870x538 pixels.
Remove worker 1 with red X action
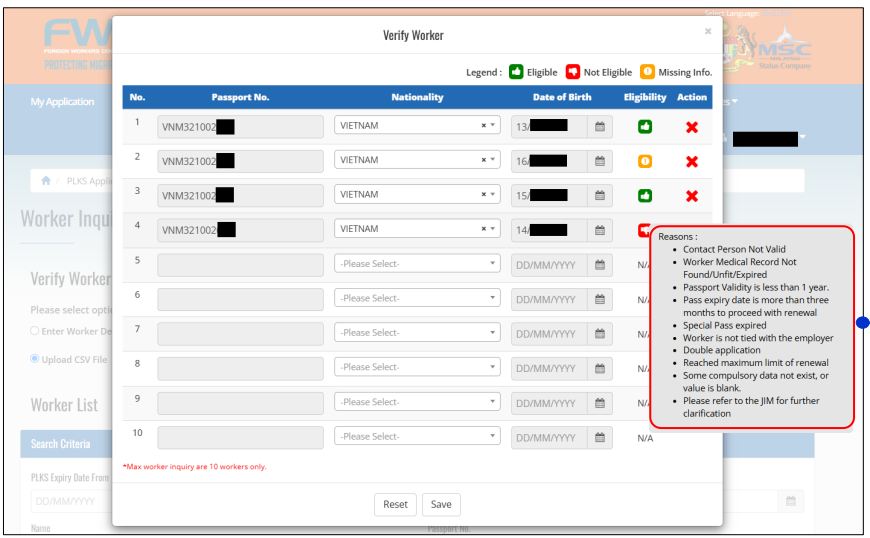tap(691, 127)
